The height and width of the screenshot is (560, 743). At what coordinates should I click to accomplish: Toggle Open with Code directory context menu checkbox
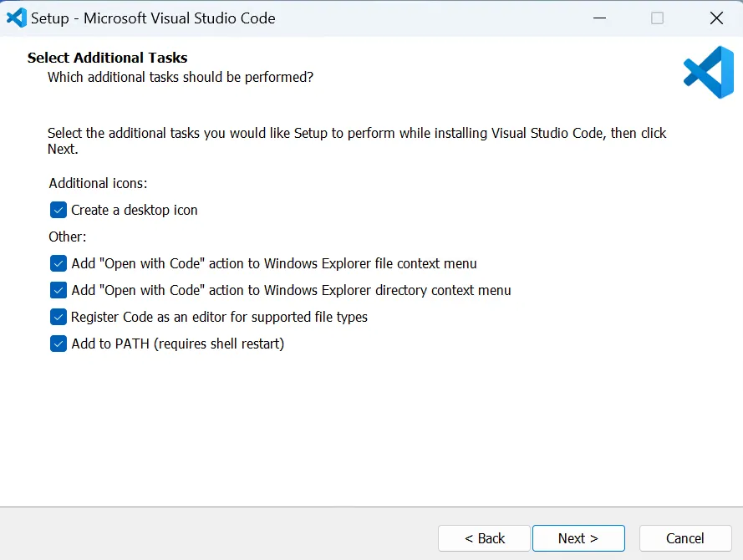(59, 290)
